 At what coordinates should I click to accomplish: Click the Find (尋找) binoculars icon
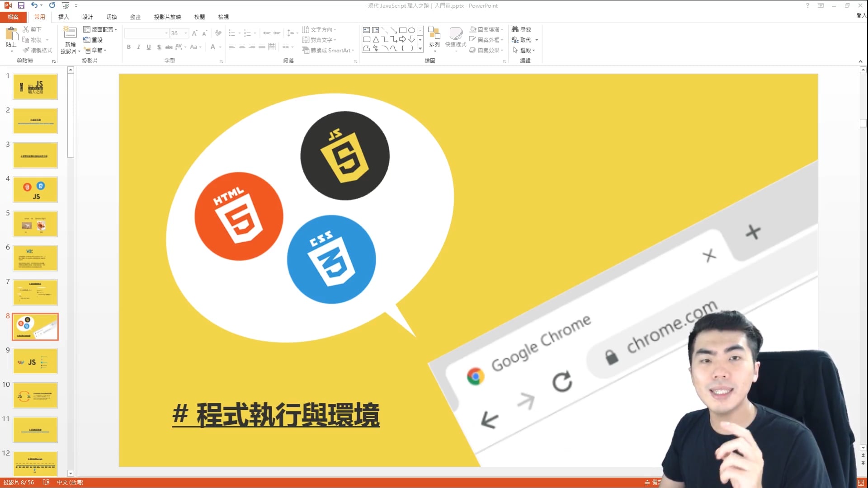(515, 29)
